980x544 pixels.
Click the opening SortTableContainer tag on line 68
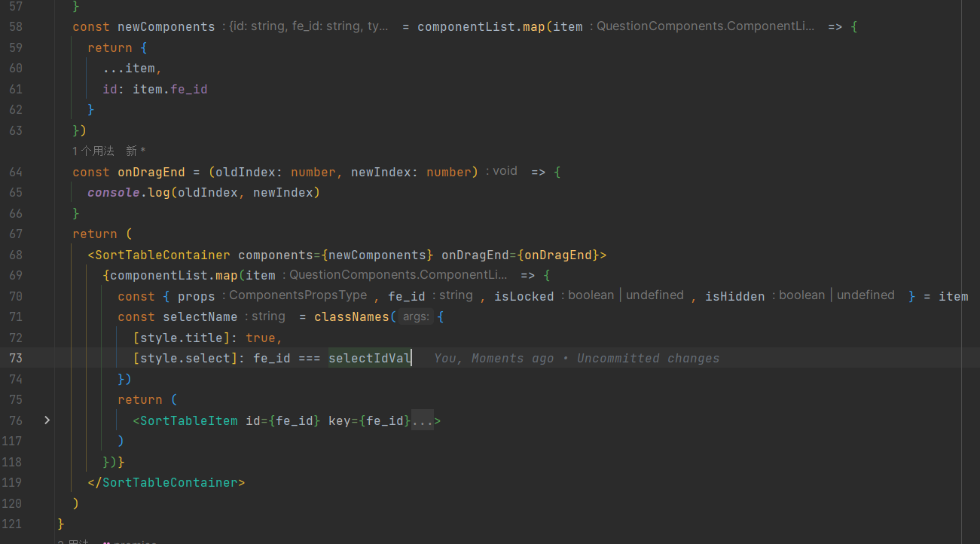(x=163, y=255)
